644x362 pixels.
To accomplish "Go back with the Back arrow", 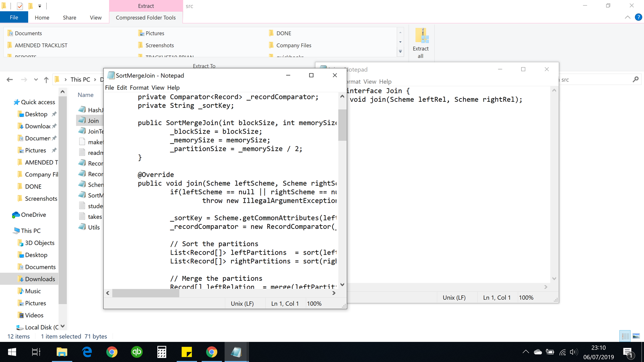I will [10, 80].
